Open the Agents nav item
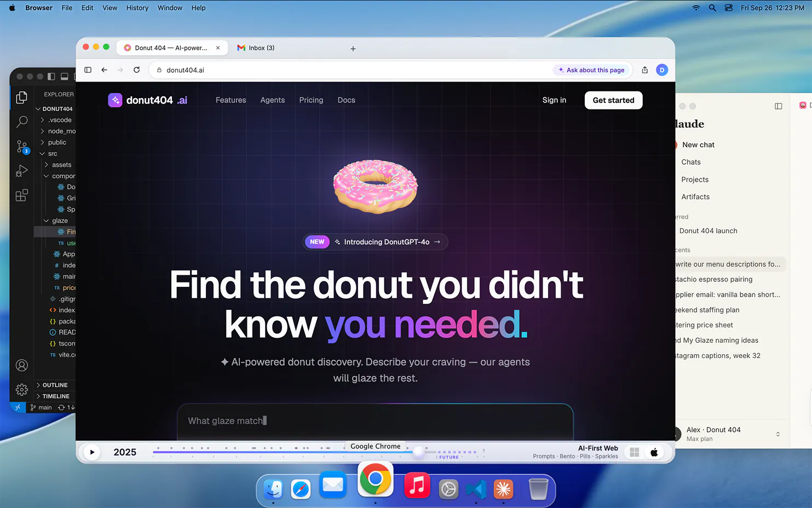 pos(273,100)
